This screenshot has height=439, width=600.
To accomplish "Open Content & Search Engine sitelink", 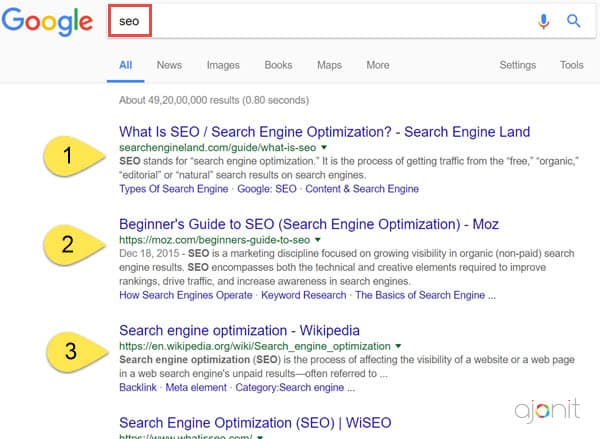I will point(362,189).
